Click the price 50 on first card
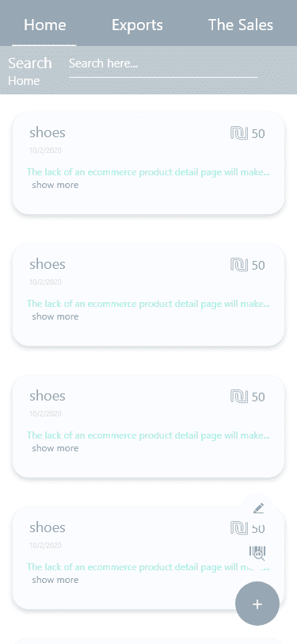This screenshot has width=297, height=644. [x=258, y=133]
